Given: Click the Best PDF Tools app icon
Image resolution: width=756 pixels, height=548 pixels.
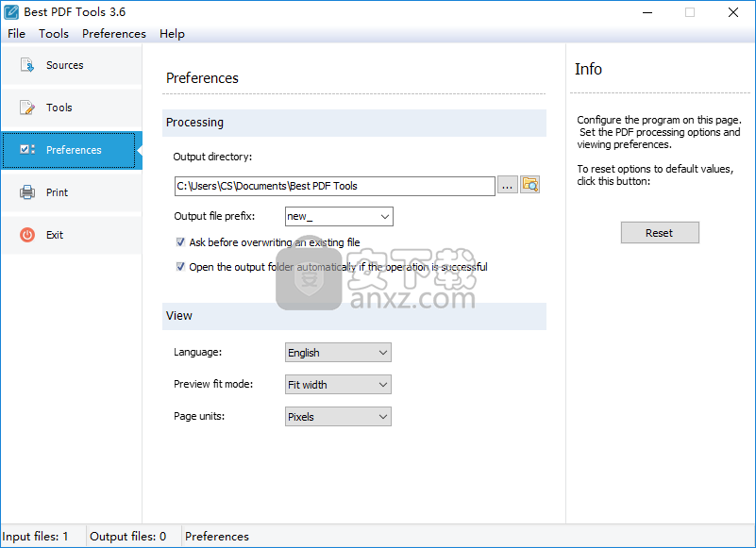Looking at the screenshot, I should click(11, 12).
